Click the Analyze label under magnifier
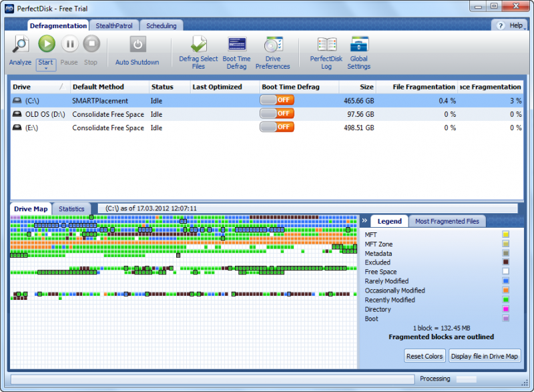This screenshot has width=534, height=392. coord(20,62)
